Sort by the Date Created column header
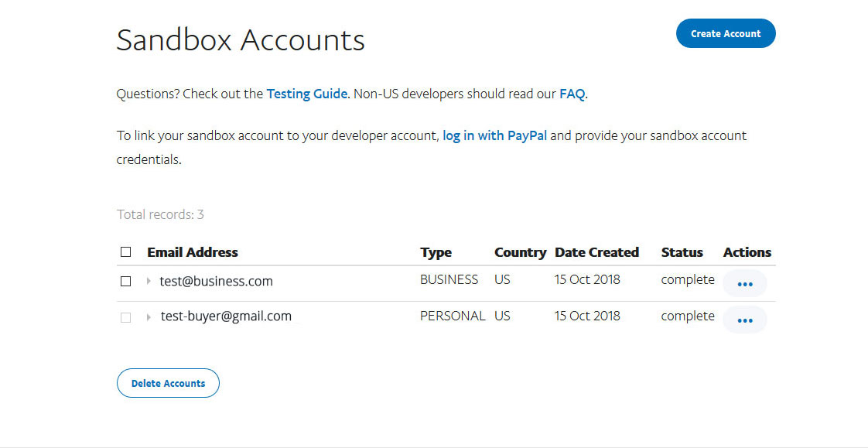Screen dimensions: 868x448 596,252
